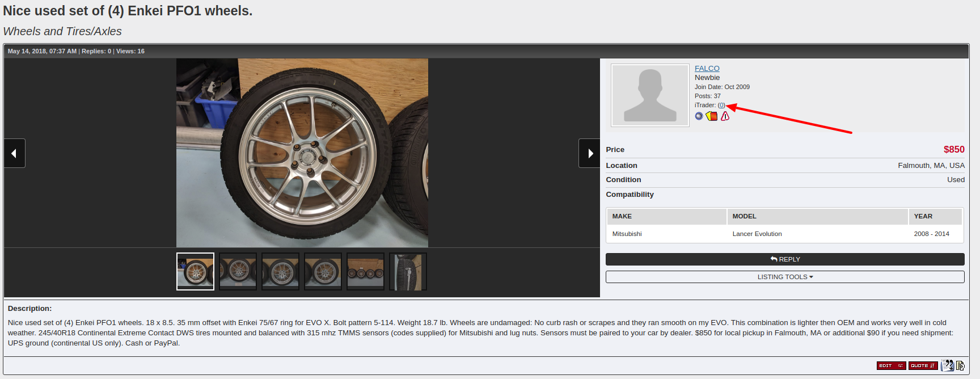Select the third wheel thumbnail

click(280, 271)
